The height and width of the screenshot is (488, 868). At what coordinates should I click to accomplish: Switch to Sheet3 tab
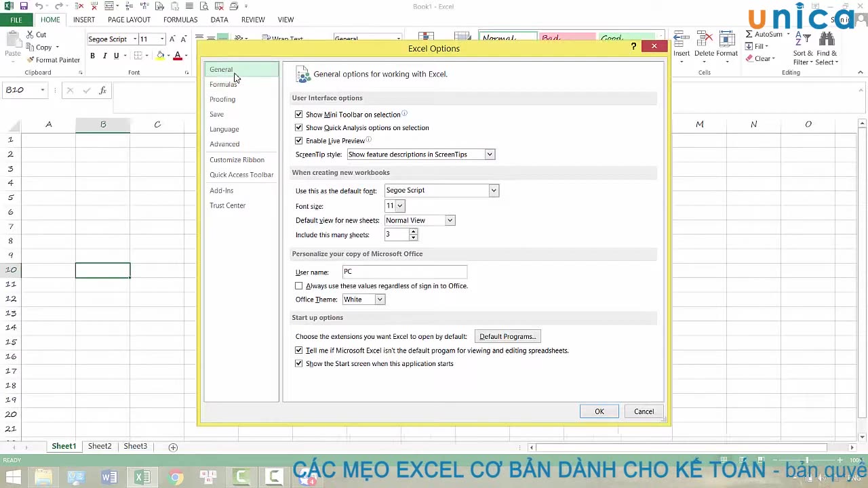tap(135, 447)
